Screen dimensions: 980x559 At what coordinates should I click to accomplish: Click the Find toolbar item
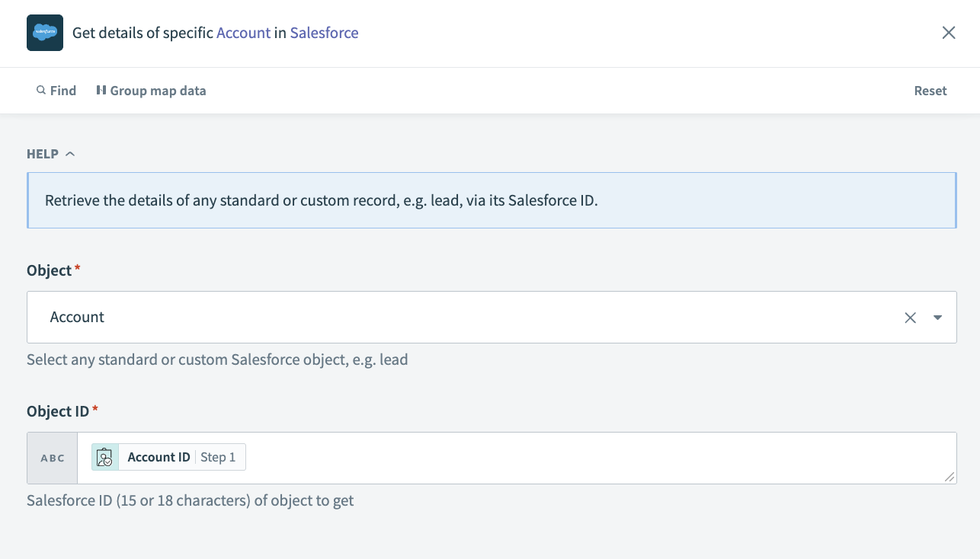coord(56,90)
